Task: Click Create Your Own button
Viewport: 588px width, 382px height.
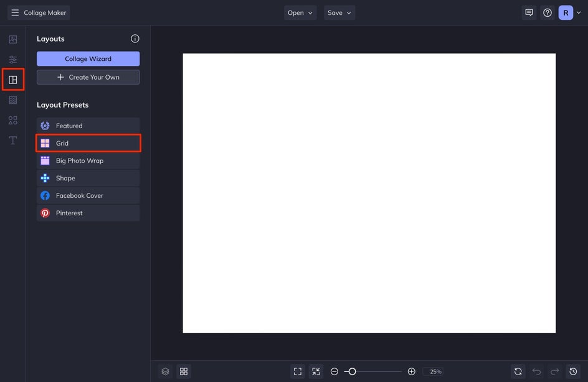Action: point(88,77)
